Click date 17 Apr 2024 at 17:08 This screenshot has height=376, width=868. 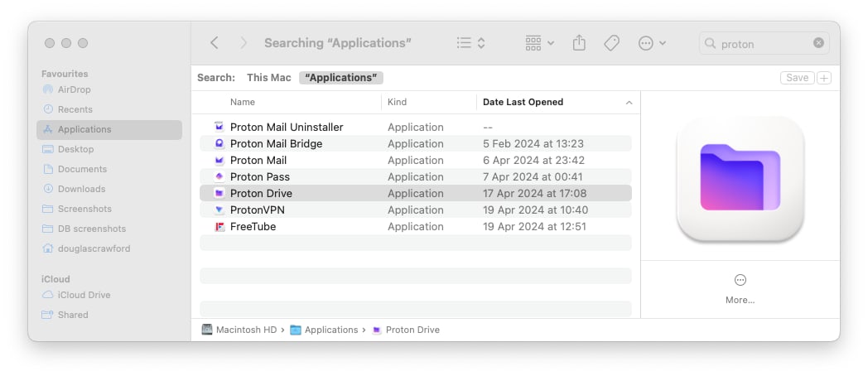click(x=535, y=193)
